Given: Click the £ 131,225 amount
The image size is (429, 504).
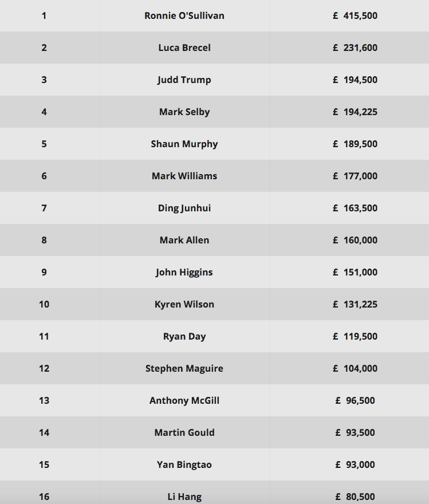Looking at the screenshot, I should pyautogui.click(x=355, y=304).
